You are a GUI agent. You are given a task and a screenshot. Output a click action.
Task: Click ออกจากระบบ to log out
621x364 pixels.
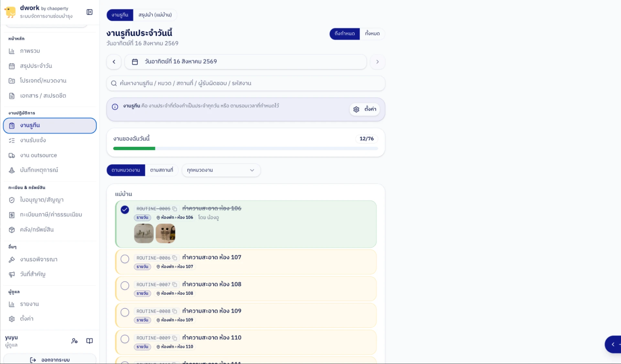[x=50, y=360]
